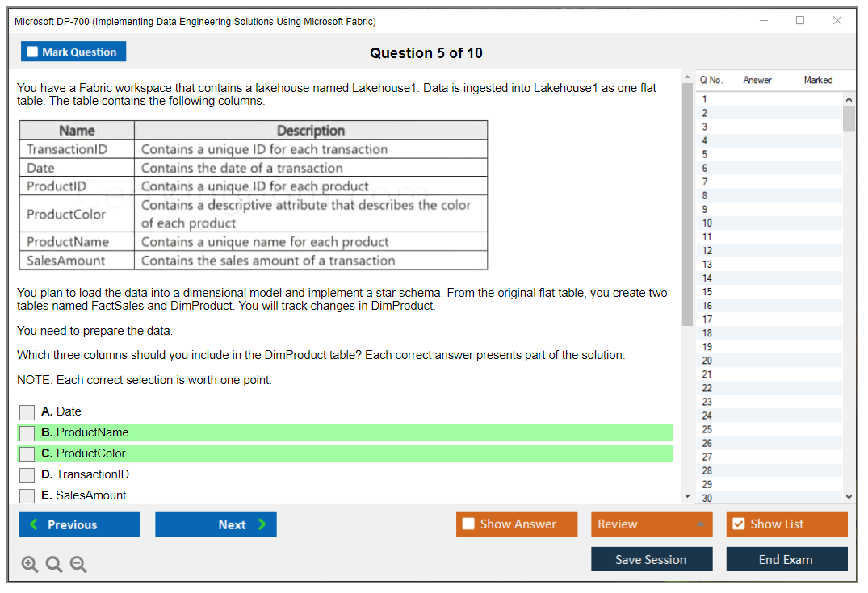Check answer option A. Date

[27, 411]
